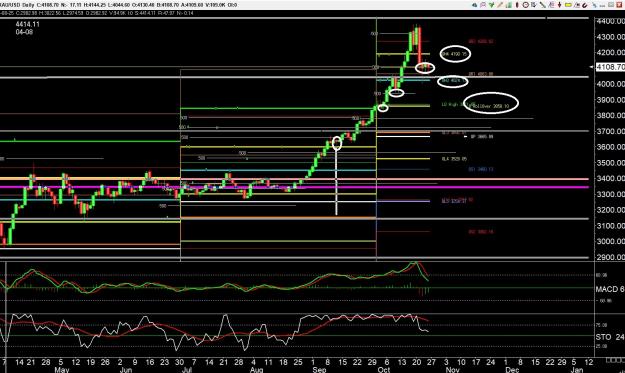The width and height of the screenshot is (625, 373).
Task: Click the small squares icon at bottom right
Action: coord(615,360)
